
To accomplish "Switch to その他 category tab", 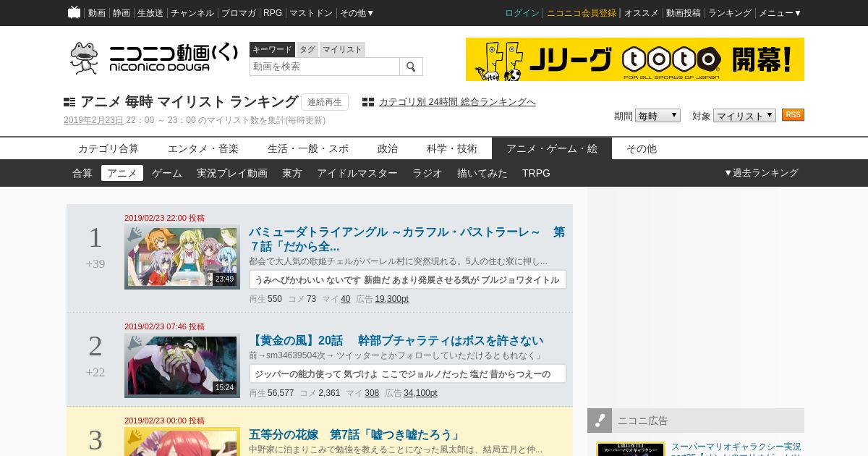I will 642,148.
